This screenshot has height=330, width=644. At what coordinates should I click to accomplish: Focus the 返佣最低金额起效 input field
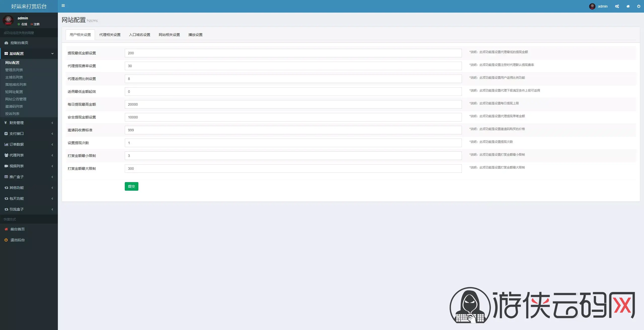pos(293,92)
